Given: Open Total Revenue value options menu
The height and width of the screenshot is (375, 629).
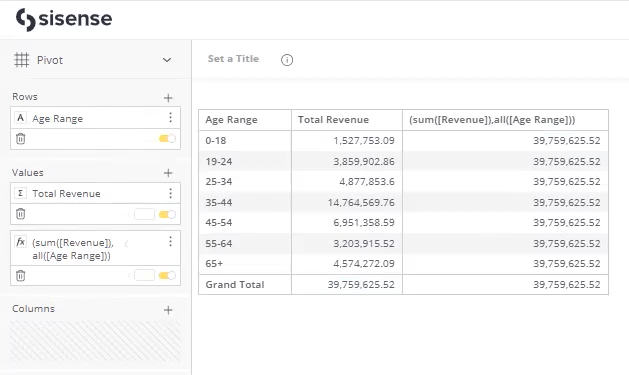Looking at the screenshot, I should pos(170,193).
